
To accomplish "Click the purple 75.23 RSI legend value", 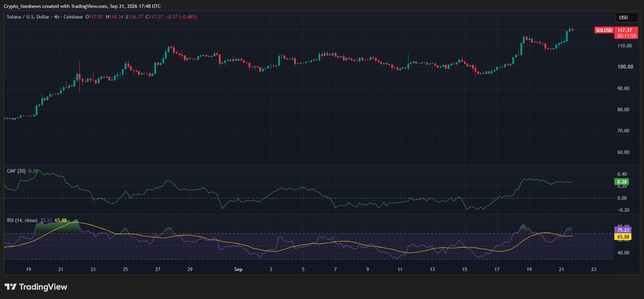I will coord(46,220).
